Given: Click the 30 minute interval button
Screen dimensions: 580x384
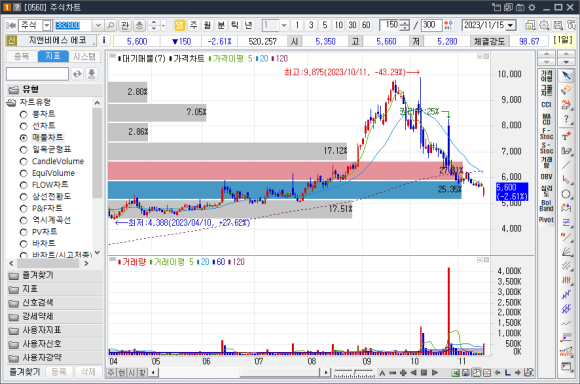Looking at the screenshot, I should (352, 25).
